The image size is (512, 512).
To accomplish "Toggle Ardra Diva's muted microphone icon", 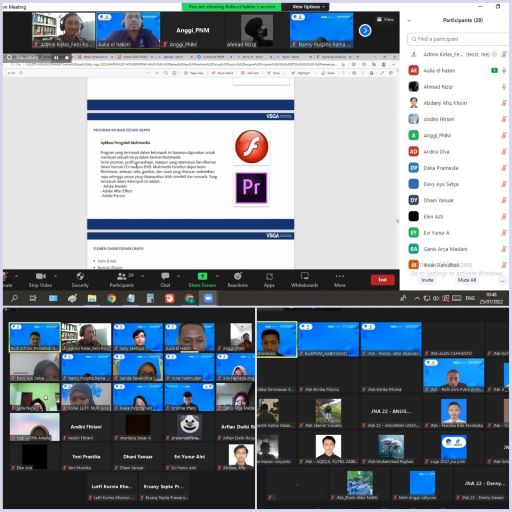I will tap(504, 152).
